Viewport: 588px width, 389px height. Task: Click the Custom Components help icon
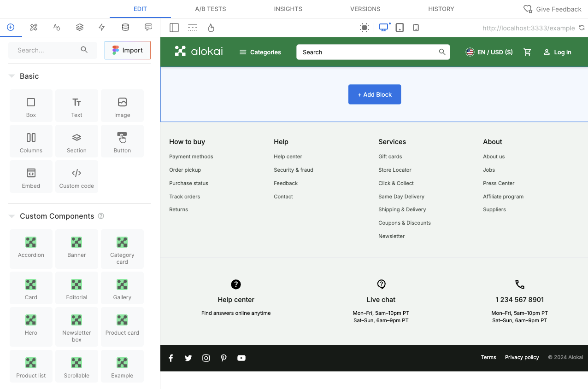(101, 216)
